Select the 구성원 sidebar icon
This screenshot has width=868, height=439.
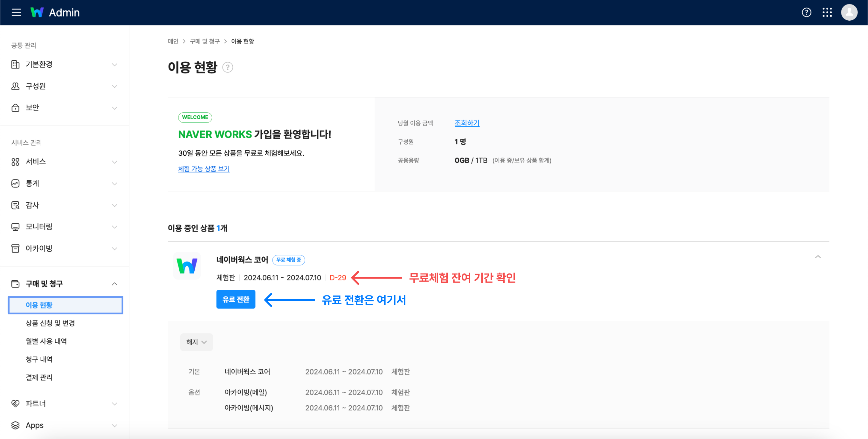[15, 86]
